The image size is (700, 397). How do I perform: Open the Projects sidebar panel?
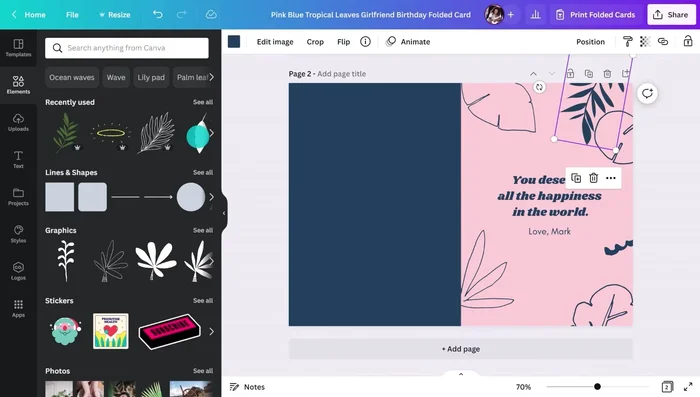[x=18, y=196]
